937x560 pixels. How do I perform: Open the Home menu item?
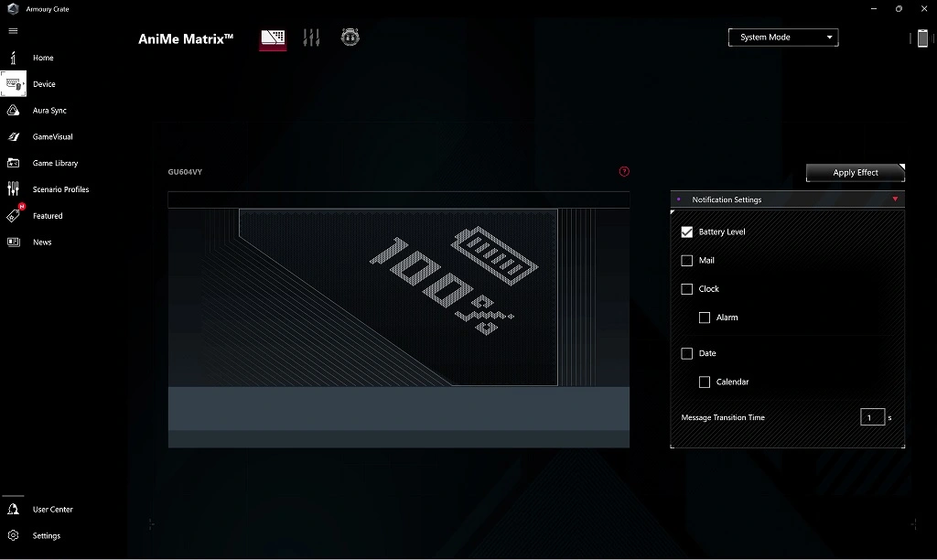(43, 58)
